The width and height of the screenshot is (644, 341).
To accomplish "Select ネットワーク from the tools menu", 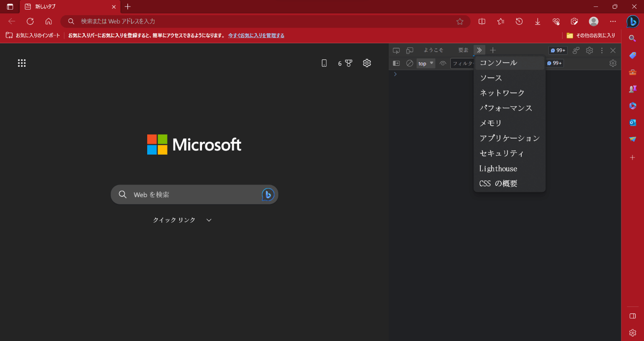I will pos(509,93).
